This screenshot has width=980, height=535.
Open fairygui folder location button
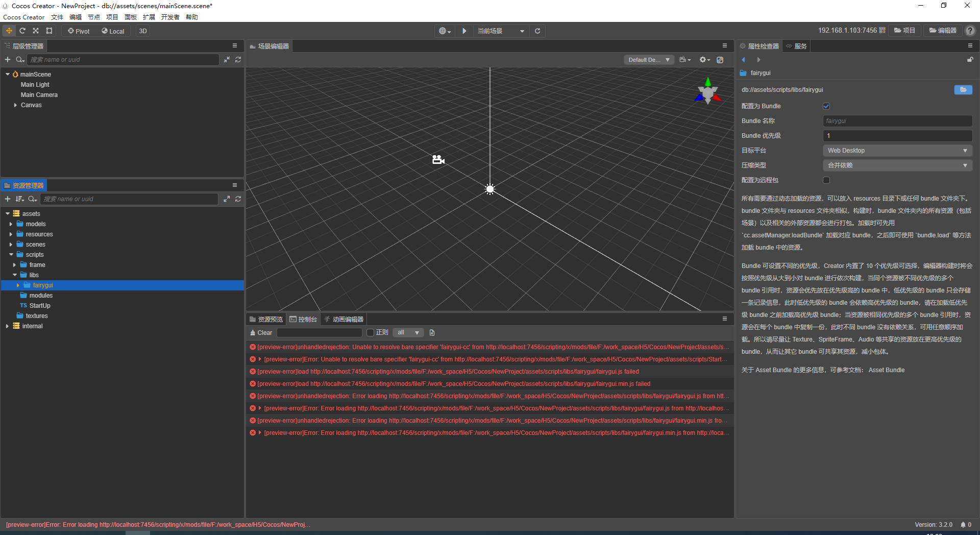[963, 90]
